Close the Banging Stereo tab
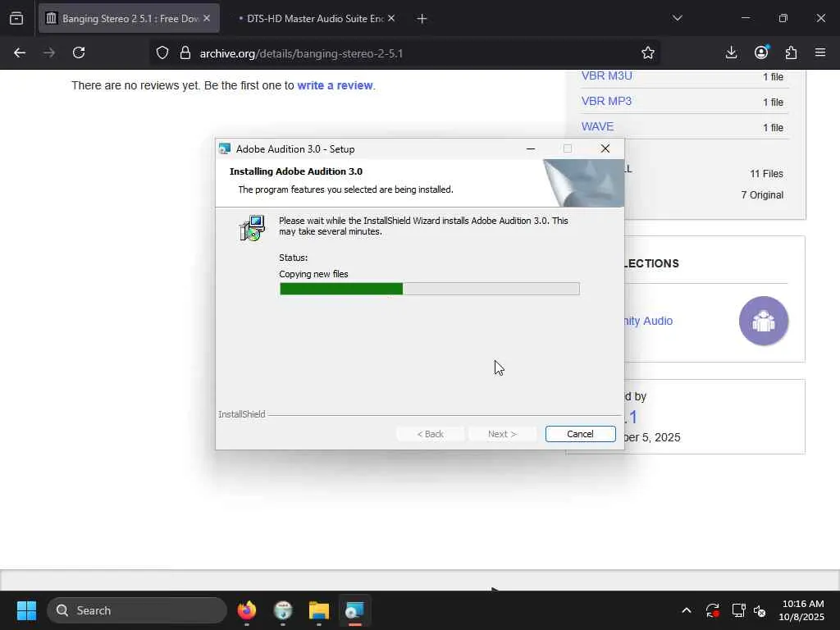 [x=207, y=18]
